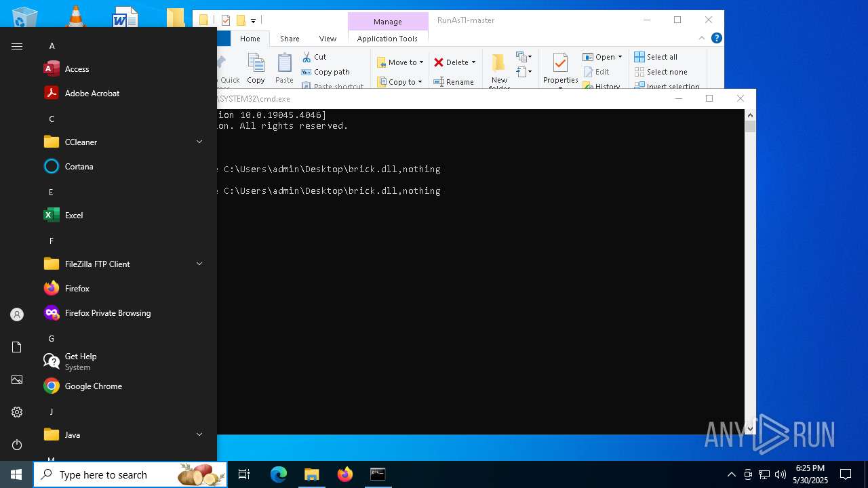868x488 pixels.
Task: Open the Open dropdown in ribbon
Action: click(x=602, y=57)
